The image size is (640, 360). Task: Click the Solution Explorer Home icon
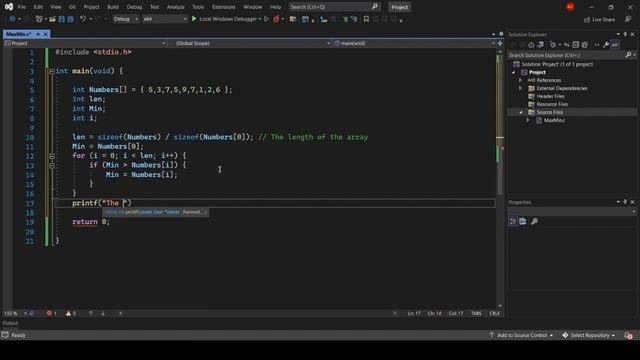tap(531, 45)
